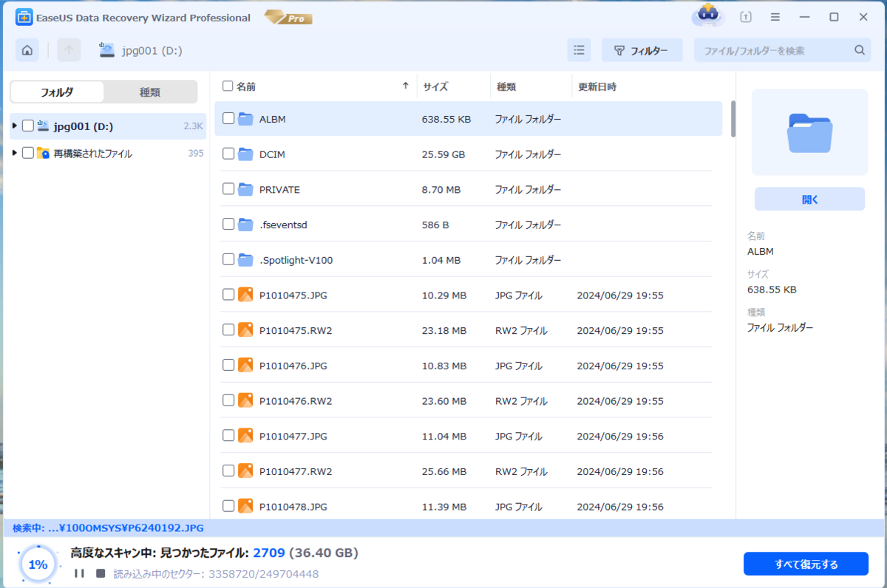Check the checkbox next to DCIM folder
The height and width of the screenshot is (588, 887).
[x=227, y=154]
